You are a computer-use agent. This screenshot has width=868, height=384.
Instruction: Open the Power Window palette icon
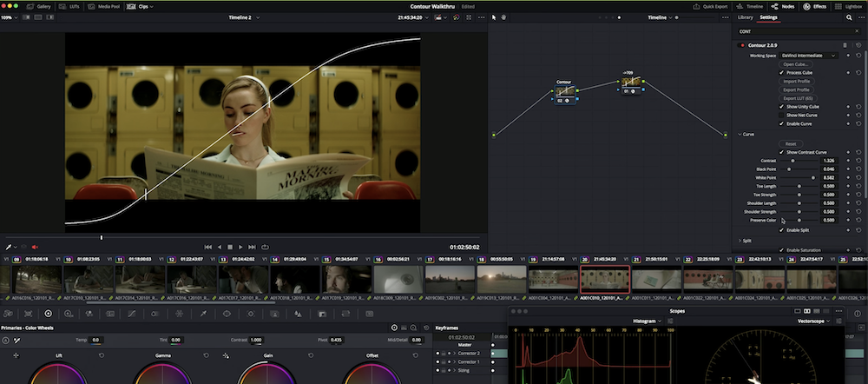(x=227, y=314)
